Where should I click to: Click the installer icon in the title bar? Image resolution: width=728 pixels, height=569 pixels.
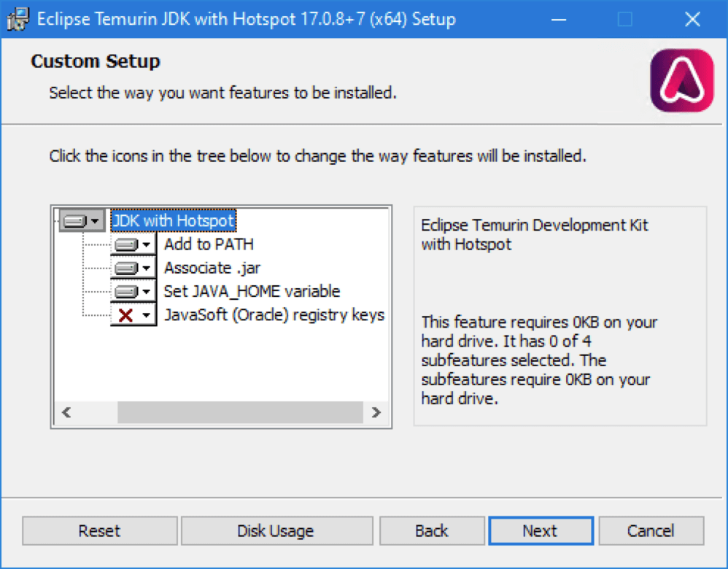(18, 19)
